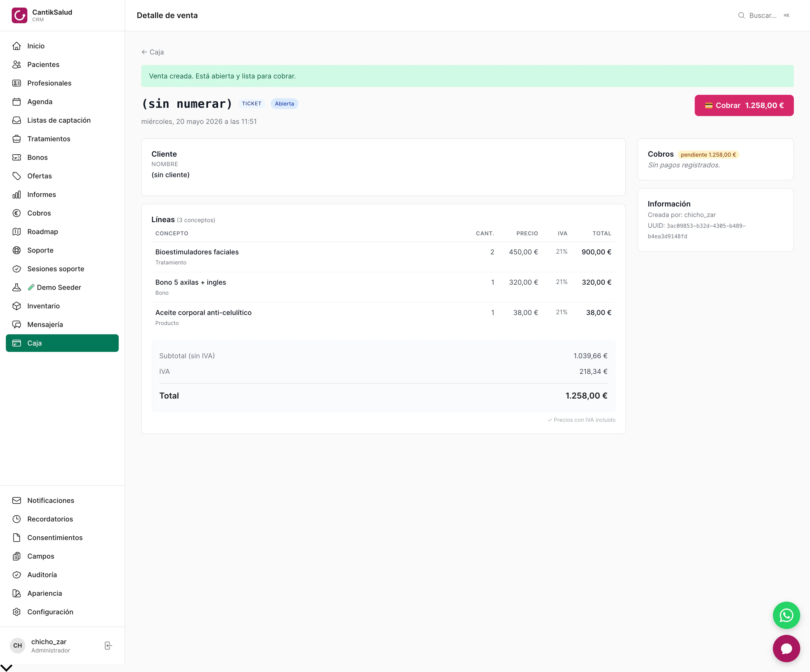The width and height of the screenshot is (810, 672).
Task: Click the 900,00 € line total
Action: (x=596, y=252)
